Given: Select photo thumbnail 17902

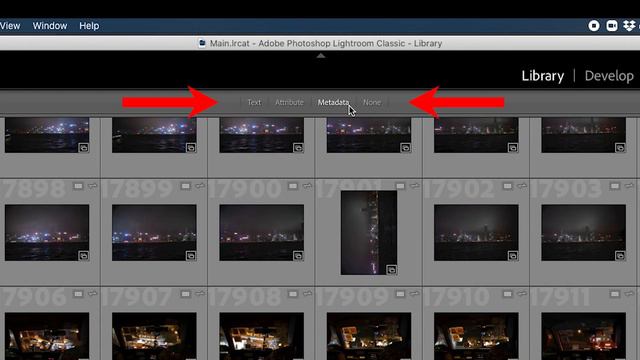Looking at the screenshot, I should (x=476, y=233).
